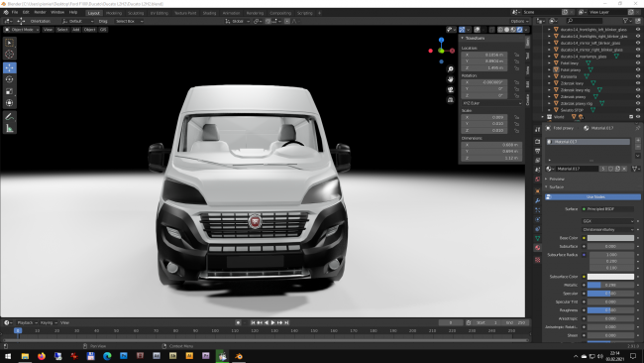Image resolution: width=644 pixels, height=363 pixels.
Task: Open the Material properties tab icon
Action: tap(537, 248)
